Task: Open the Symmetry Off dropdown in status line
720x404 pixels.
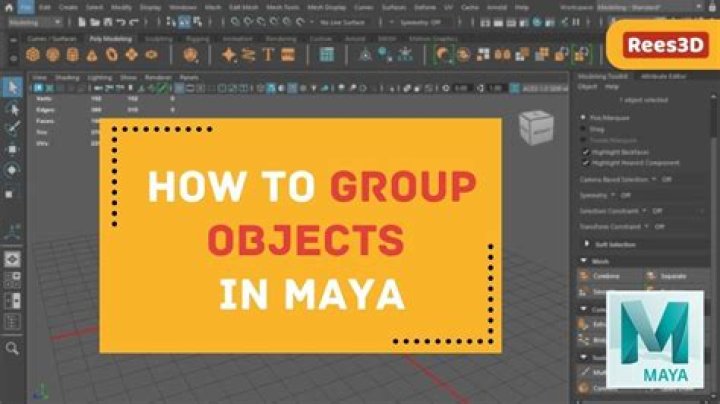Action: tap(417, 22)
